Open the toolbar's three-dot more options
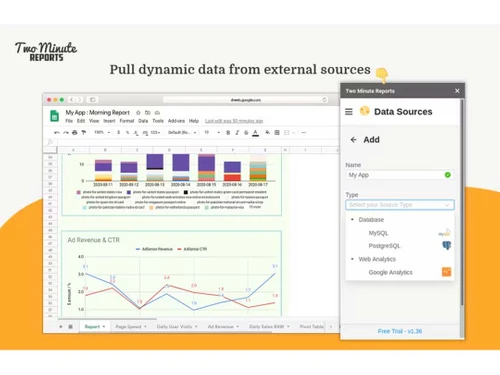The height and width of the screenshot is (375, 500). (303, 133)
